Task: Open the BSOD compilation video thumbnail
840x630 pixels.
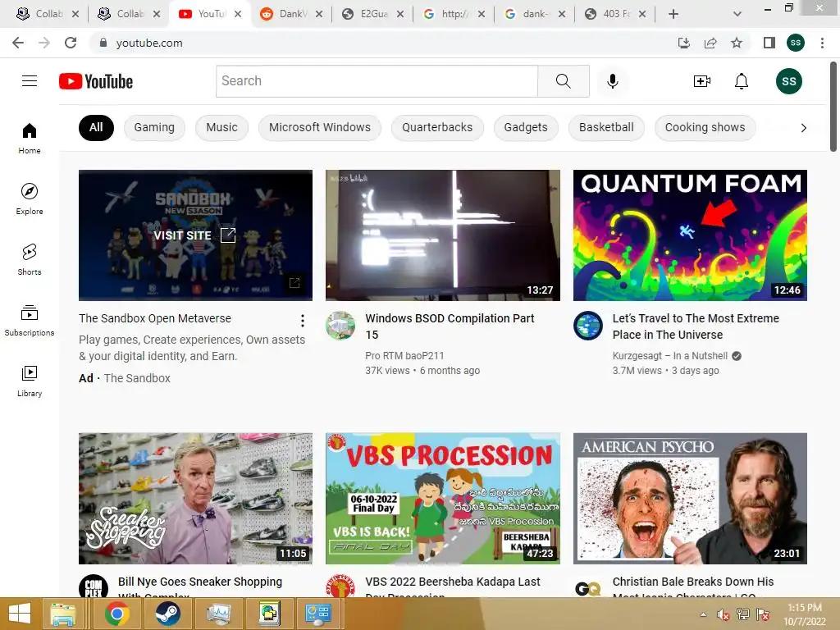Action: (442, 235)
